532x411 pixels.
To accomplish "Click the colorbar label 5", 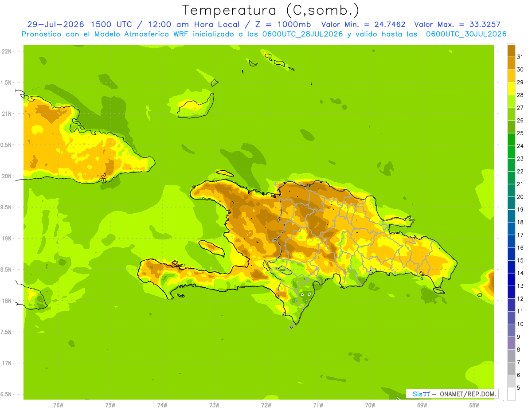I will pyautogui.click(x=519, y=388).
